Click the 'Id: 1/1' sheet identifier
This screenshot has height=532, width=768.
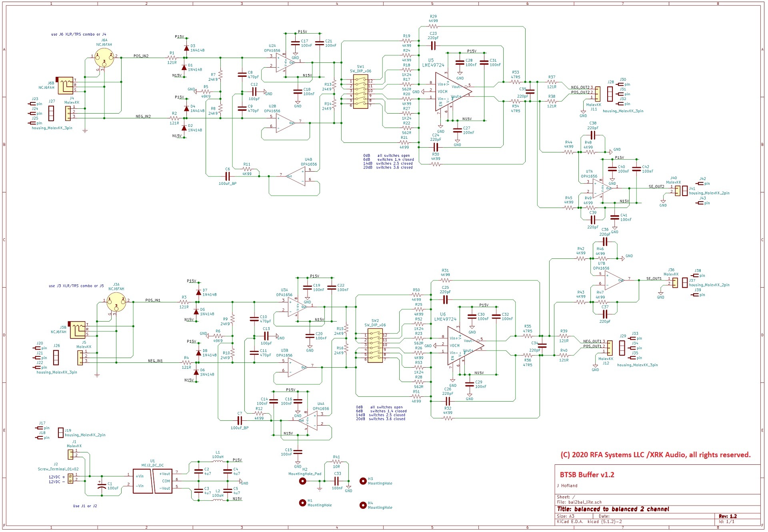point(726,522)
